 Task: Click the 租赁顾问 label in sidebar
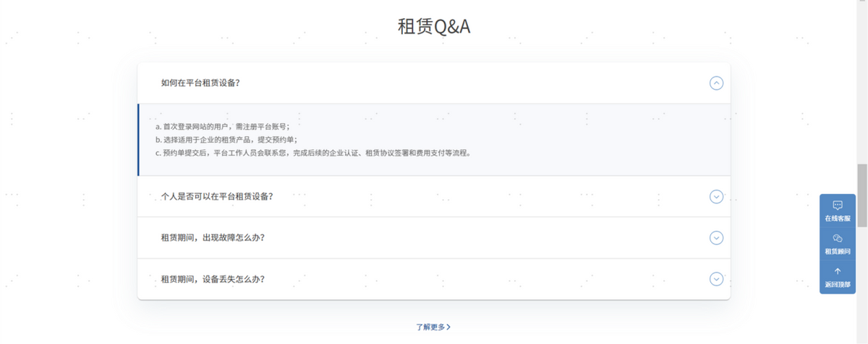(x=838, y=251)
